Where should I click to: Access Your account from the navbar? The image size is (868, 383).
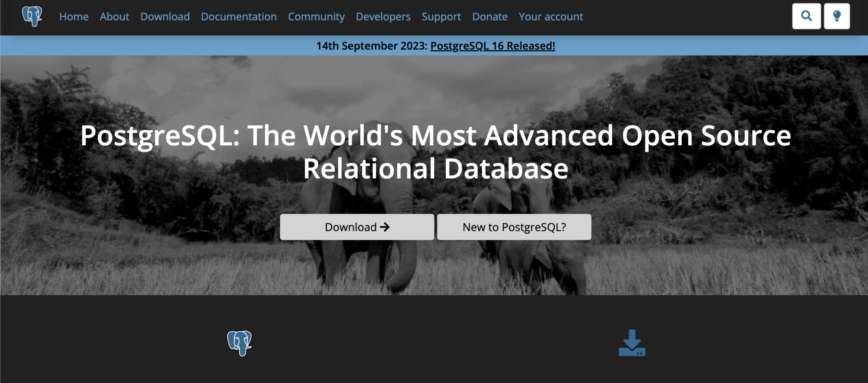pyautogui.click(x=551, y=17)
